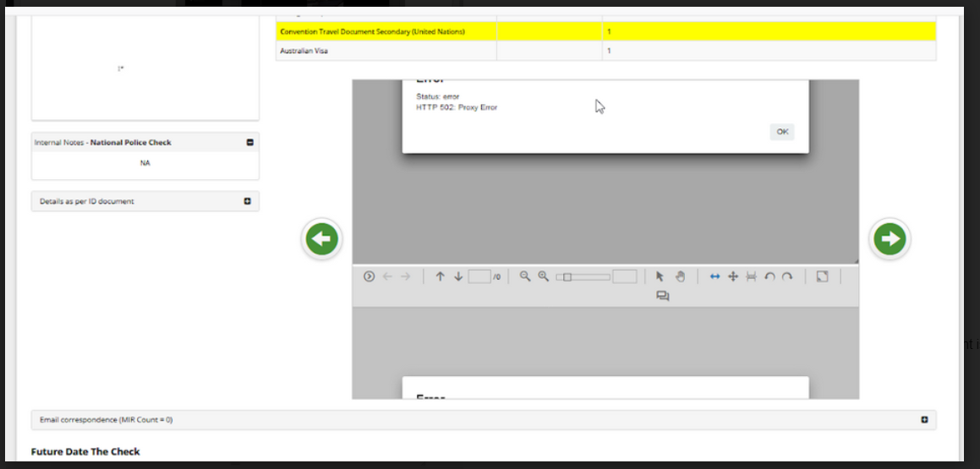Open the comments annotation icon

point(663,296)
